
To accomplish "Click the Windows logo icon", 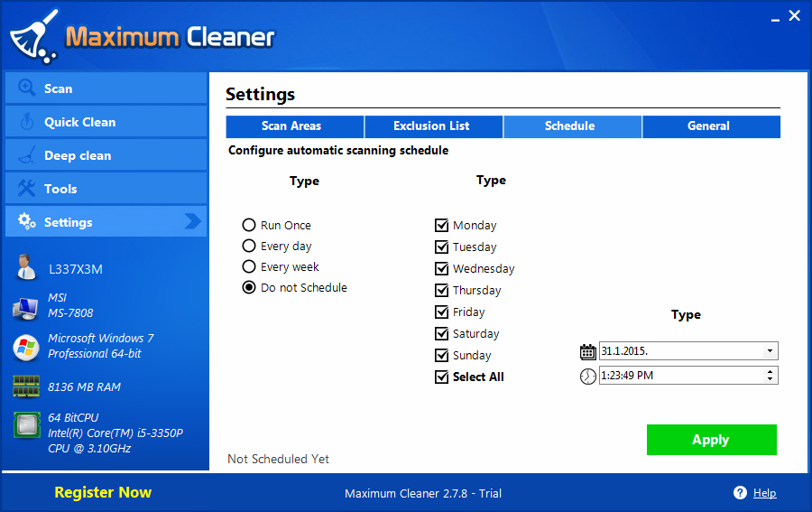I will tap(26, 348).
